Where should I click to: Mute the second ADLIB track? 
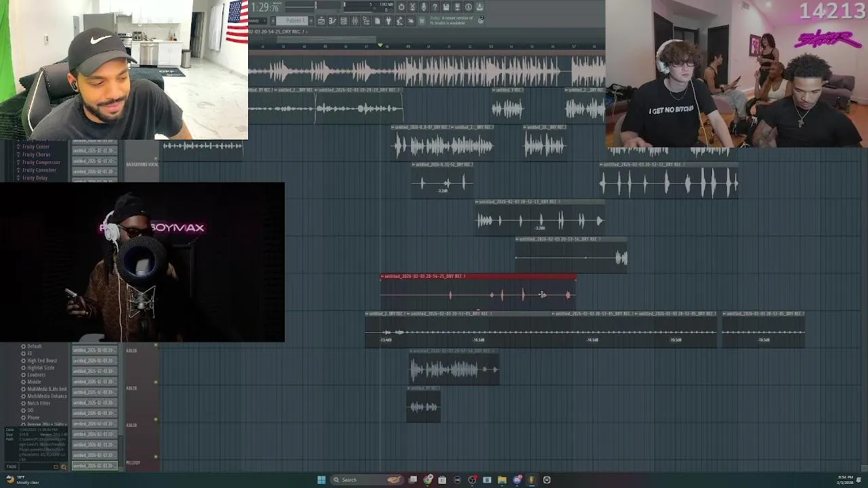(x=156, y=382)
